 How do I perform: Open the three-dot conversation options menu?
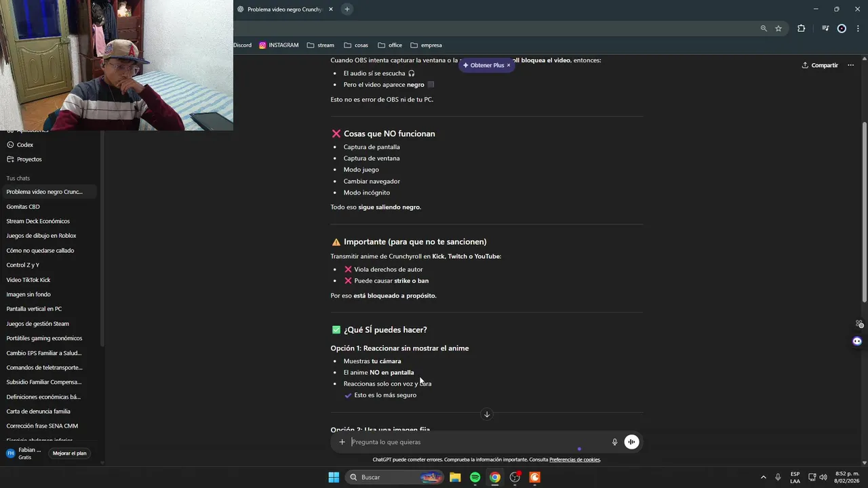click(x=850, y=65)
